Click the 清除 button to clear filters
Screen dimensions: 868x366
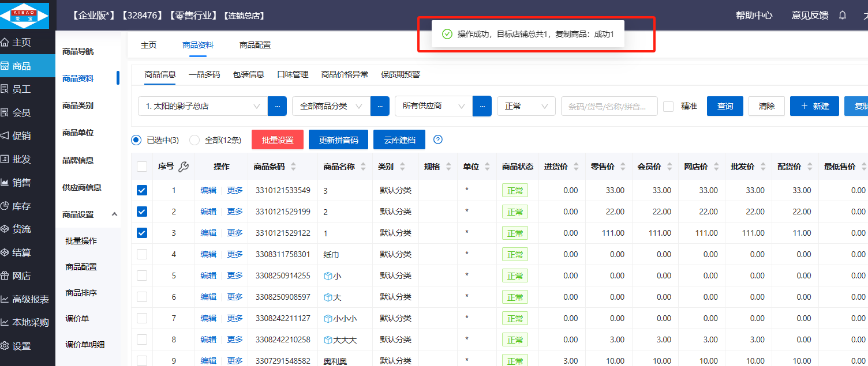tap(766, 106)
